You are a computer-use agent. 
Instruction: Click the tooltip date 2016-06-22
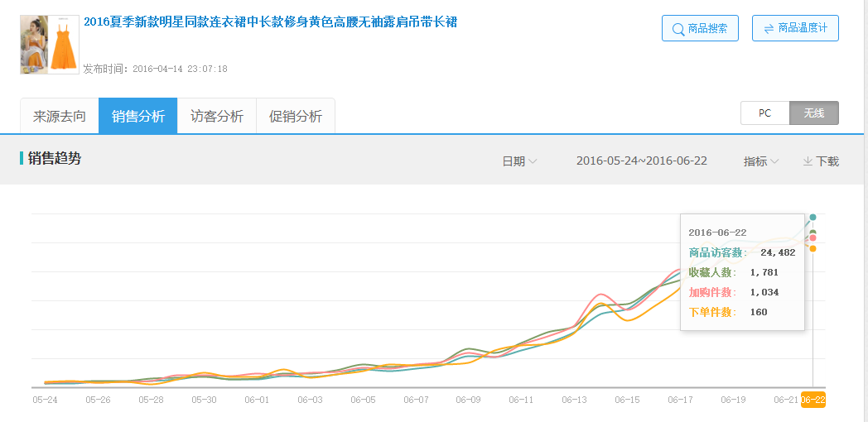click(x=719, y=233)
